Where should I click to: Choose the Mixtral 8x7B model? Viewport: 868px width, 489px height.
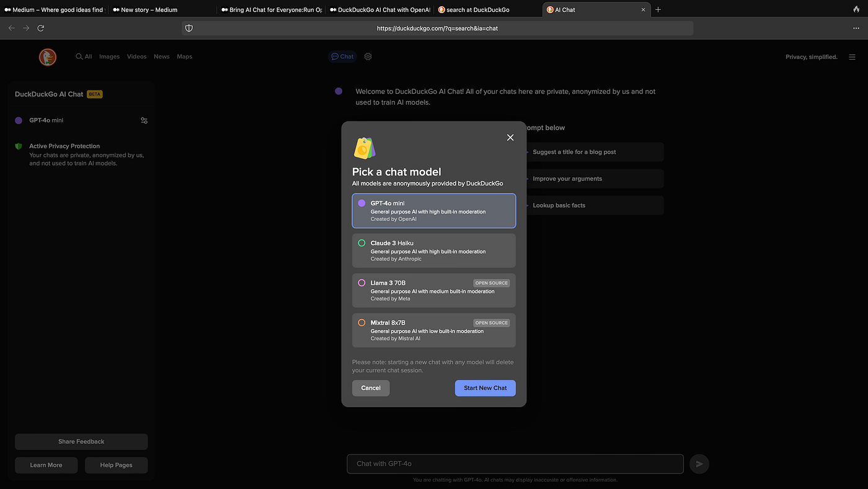433,330
